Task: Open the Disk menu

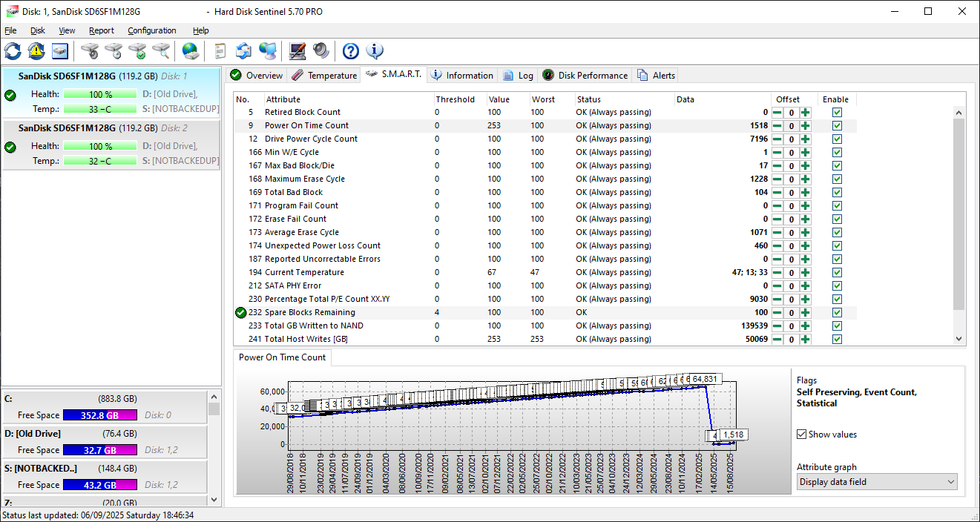Action: 38,30
